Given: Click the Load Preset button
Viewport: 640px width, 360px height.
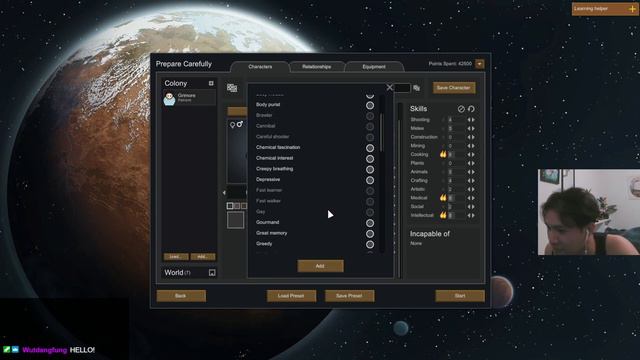Looking at the screenshot, I should [291, 296].
